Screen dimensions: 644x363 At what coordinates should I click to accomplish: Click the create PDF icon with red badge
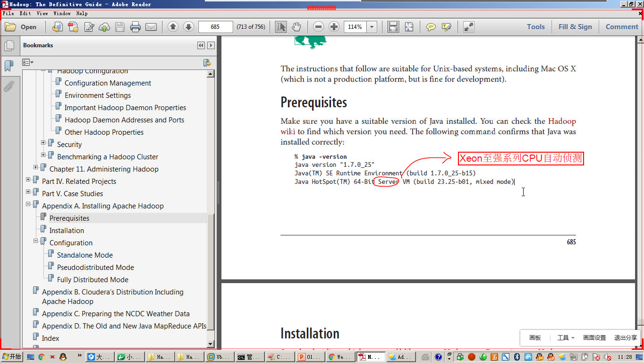click(73, 27)
